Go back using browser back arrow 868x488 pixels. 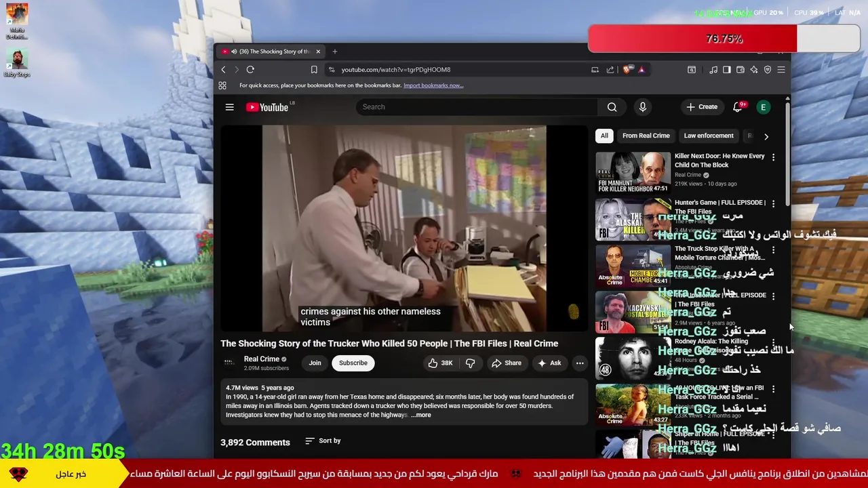coord(223,69)
